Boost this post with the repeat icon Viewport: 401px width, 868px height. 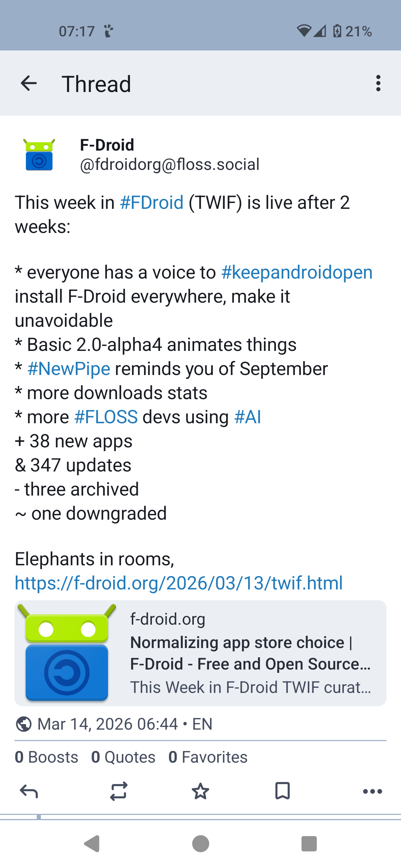tap(119, 791)
